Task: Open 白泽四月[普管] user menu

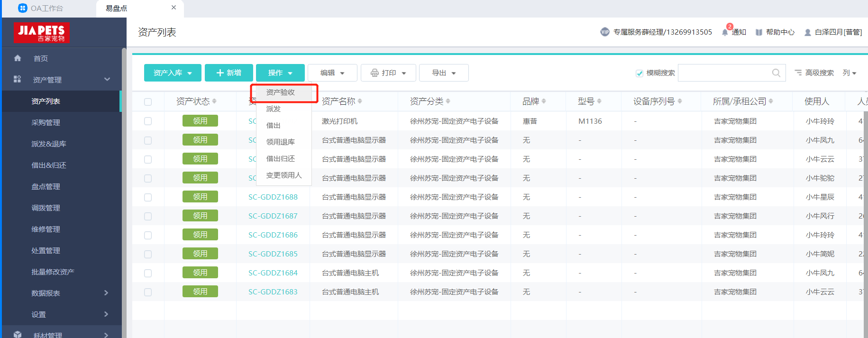Action: (x=833, y=32)
